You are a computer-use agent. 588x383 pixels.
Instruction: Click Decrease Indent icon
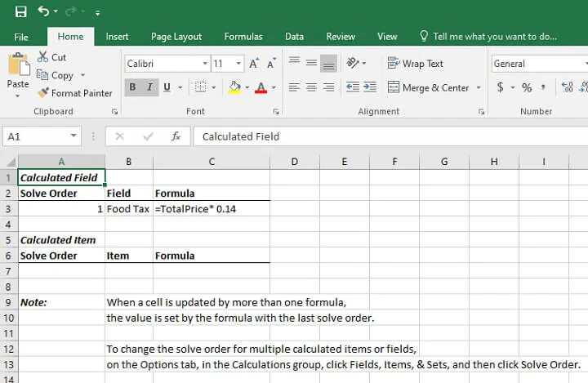pos(353,87)
